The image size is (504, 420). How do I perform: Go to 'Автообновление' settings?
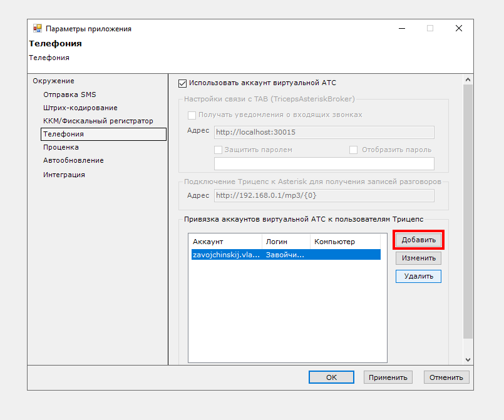(x=73, y=160)
